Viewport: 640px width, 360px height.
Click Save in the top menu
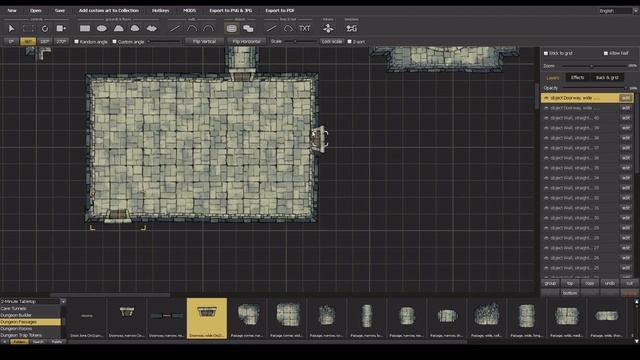coord(60,11)
